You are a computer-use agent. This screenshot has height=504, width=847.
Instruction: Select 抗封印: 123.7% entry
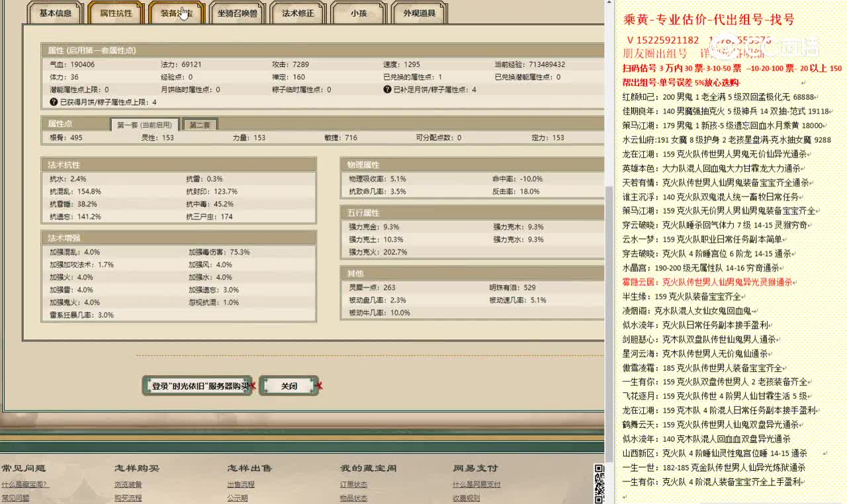[x=212, y=191]
